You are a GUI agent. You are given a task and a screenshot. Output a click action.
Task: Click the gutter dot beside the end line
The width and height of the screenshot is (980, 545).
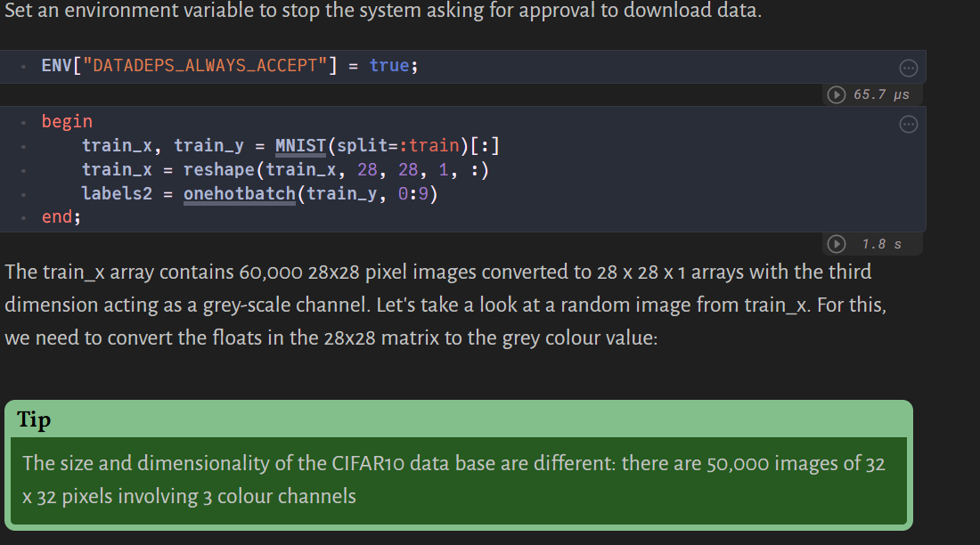click(23, 216)
